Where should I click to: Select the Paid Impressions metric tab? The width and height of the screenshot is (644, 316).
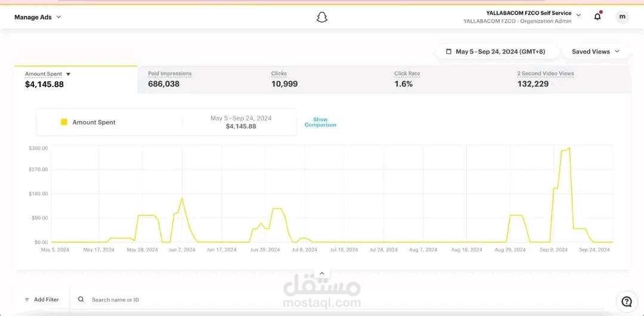click(199, 79)
